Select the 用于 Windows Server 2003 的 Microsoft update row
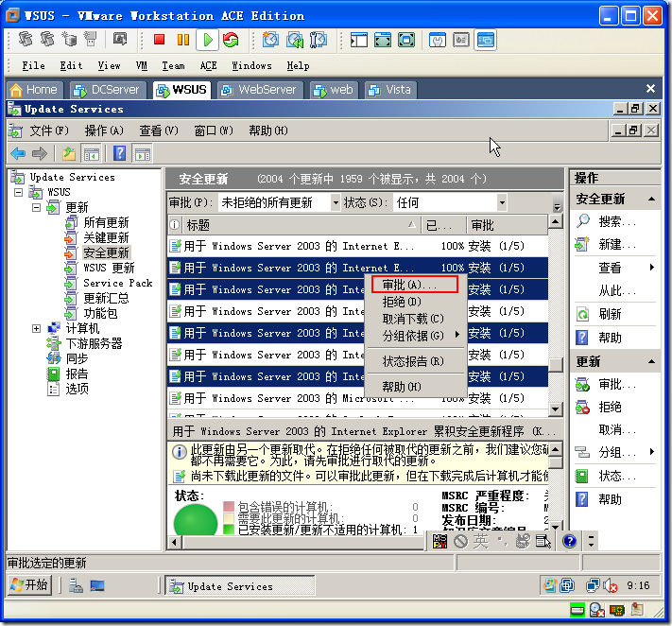Screen dimensions: 672x626 pos(357,398)
